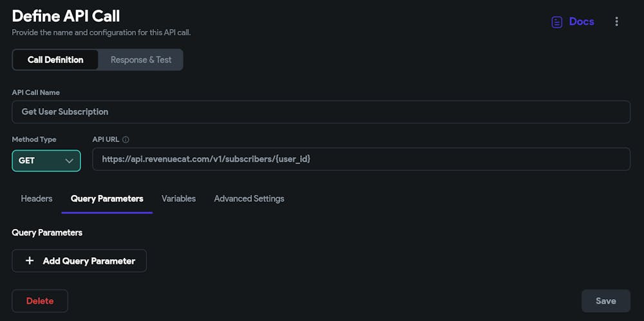Go to the Variables tab

tap(178, 198)
